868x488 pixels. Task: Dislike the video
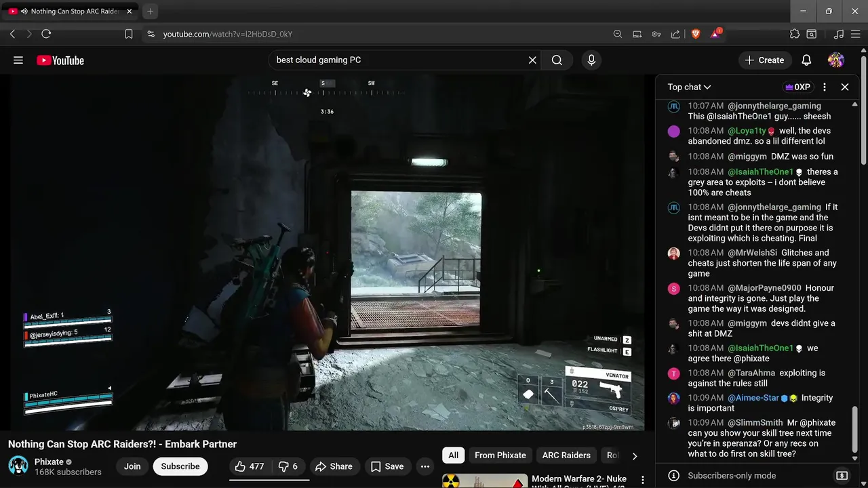click(x=288, y=466)
